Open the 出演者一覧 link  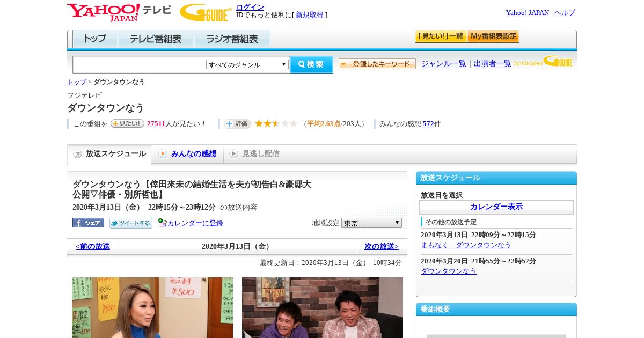[x=493, y=63]
